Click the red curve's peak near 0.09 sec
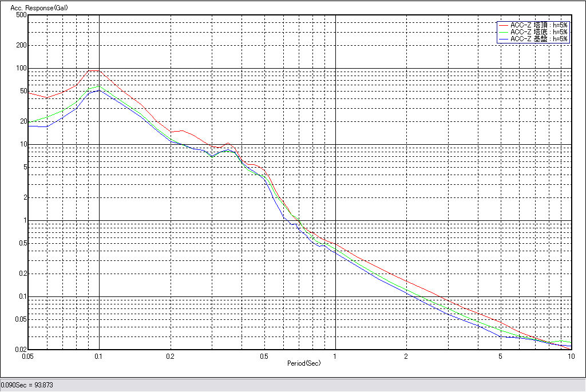 click(x=90, y=70)
